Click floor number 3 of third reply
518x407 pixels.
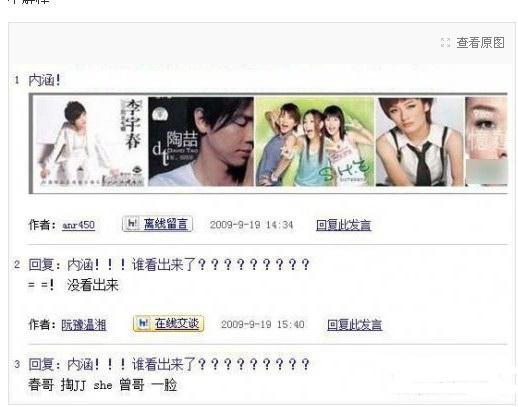17,364
